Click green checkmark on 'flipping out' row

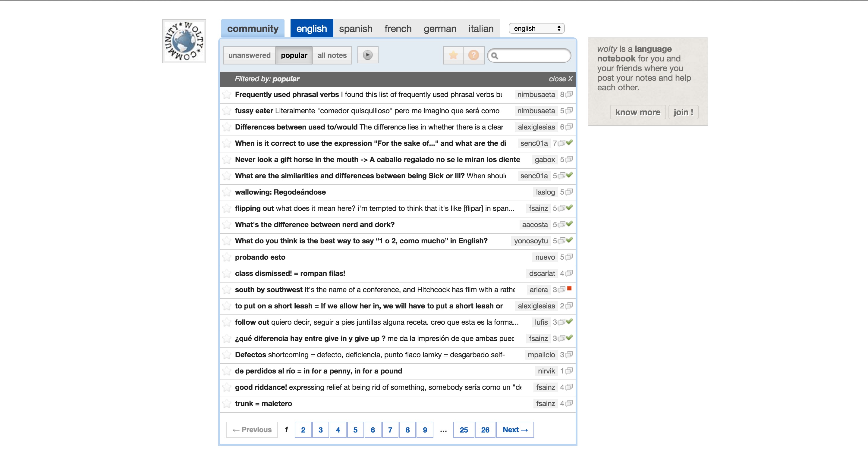point(569,208)
